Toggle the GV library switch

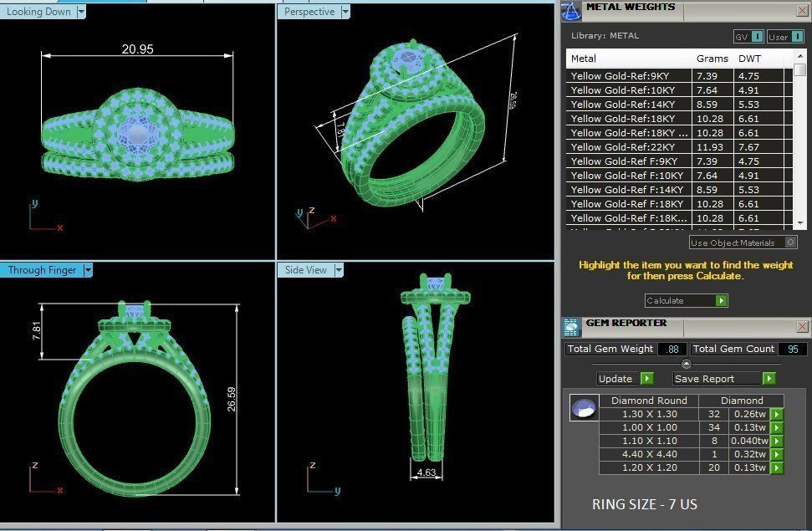(x=757, y=36)
